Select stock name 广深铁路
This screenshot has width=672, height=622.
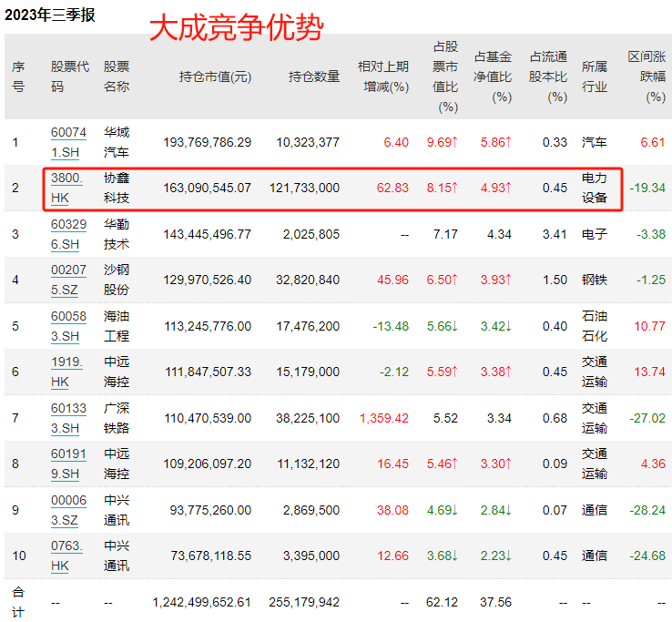pos(117,418)
